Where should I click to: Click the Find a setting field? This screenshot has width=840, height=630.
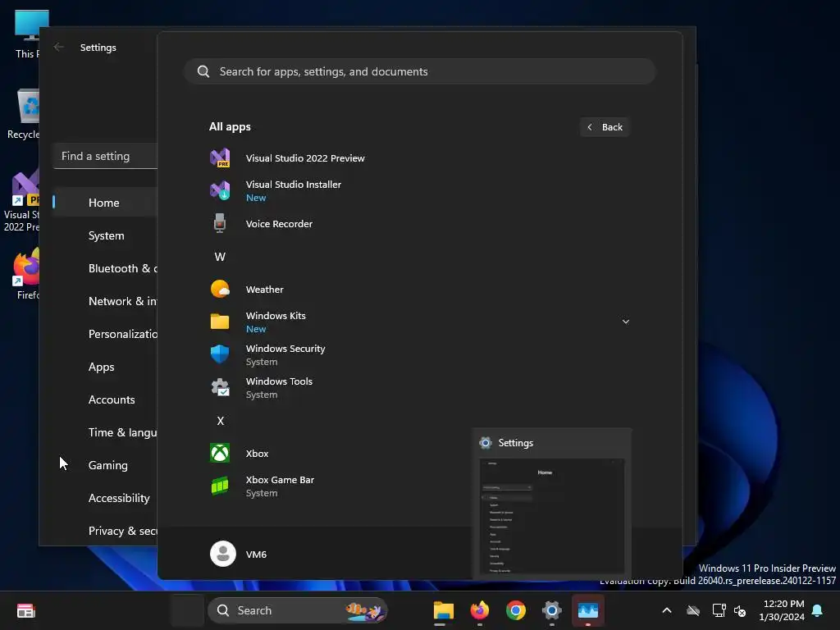(x=105, y=156)
